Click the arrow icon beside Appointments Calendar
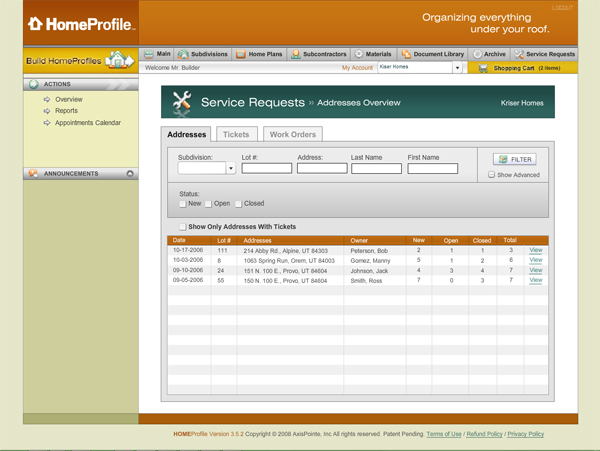 47,123
